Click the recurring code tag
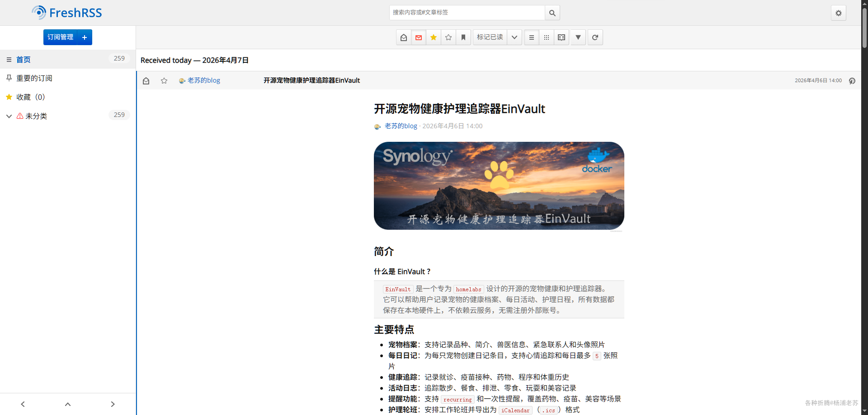The height and width of the screenshot is (415, 868). point(458,400)
